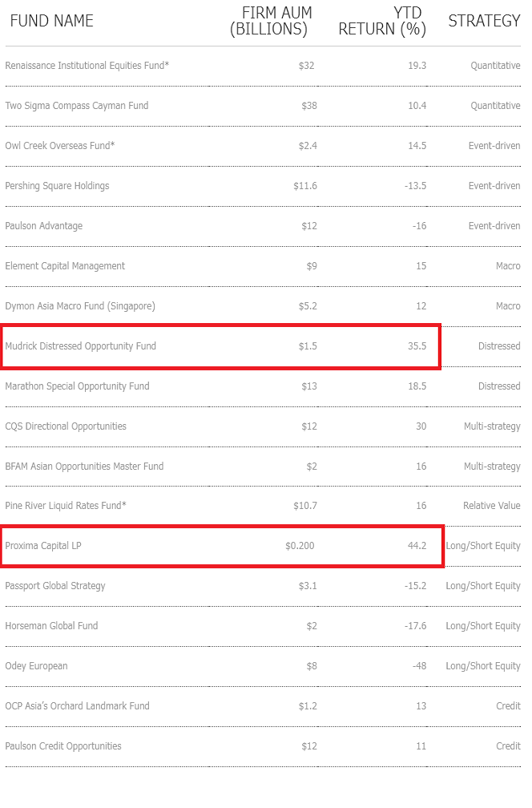The height and width of the screenshot is (808, 532).
Task: Select Paulson Credit Opportunities row
Action: [x=263, y=746]
